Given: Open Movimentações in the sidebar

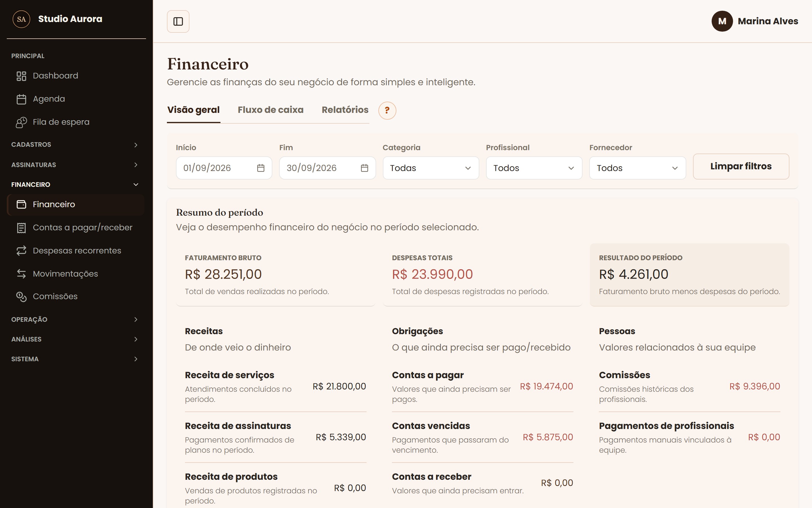Looking at the screenshot, I should (x=76, y=274).
